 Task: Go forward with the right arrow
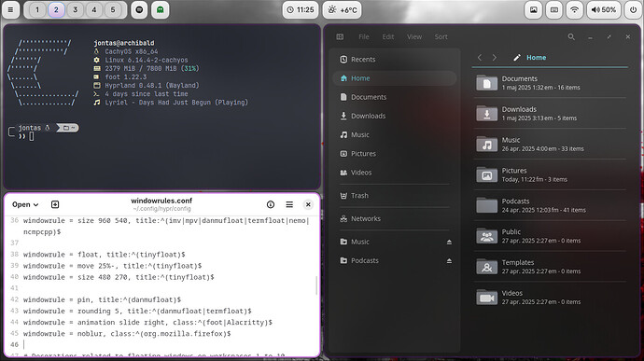click(494, 58)
